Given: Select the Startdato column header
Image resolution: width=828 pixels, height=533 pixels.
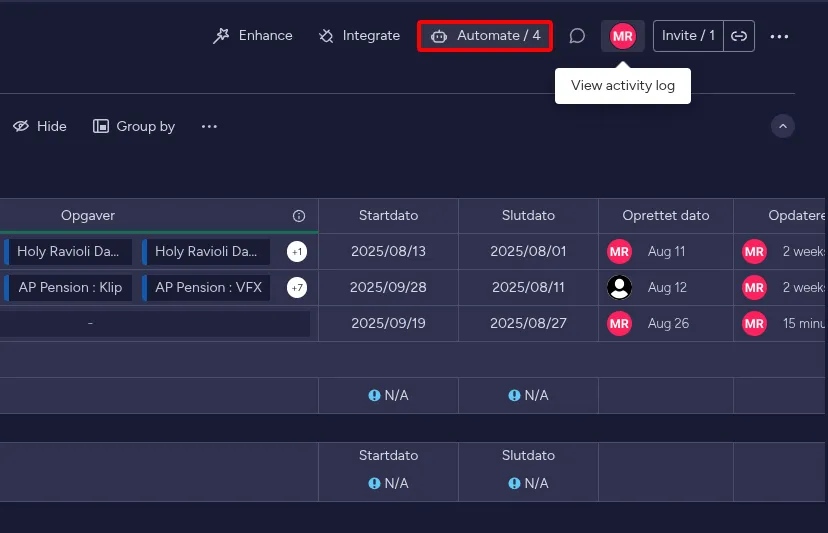Looking at the screenshot, I should (x=388, y=216).
